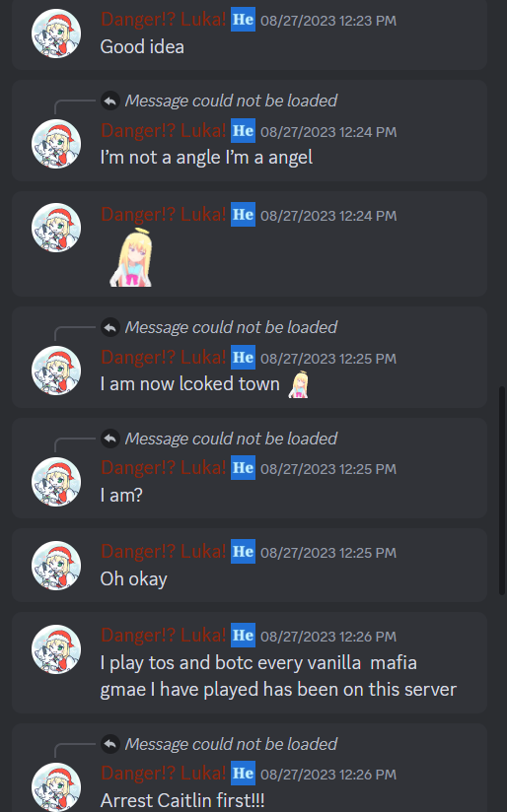Image resolution: width=507 pixels, height=812 pixels.
Task: Click reply arrow icon above 'lcoked town' message
Action: point(110,327)
